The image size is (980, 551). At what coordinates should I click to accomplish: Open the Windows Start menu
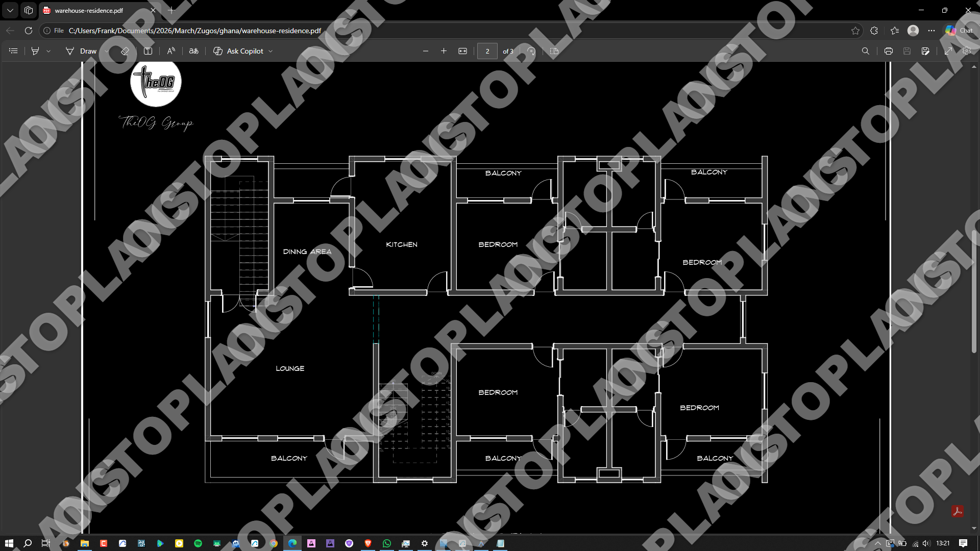[x=9, y=543]
